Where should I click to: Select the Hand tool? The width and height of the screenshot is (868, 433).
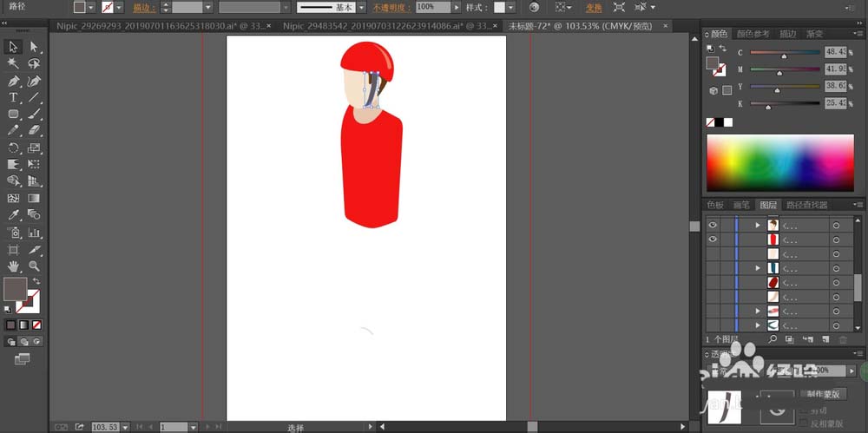tap(14, 266)
